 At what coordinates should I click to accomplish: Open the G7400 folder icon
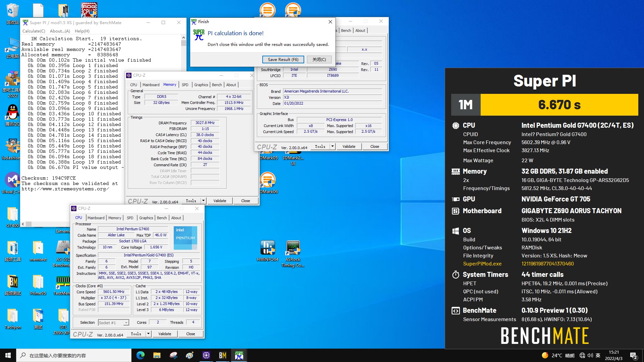click(12, 217)
